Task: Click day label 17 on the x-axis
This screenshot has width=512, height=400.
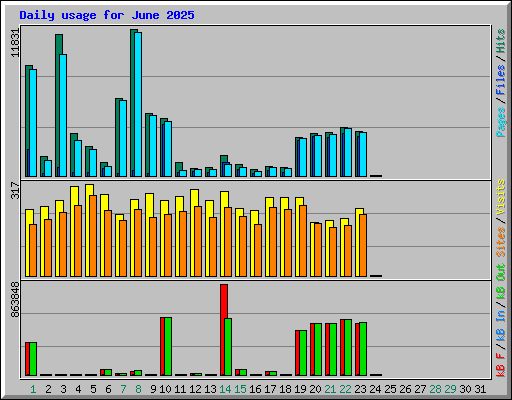Action: point(270,389)
